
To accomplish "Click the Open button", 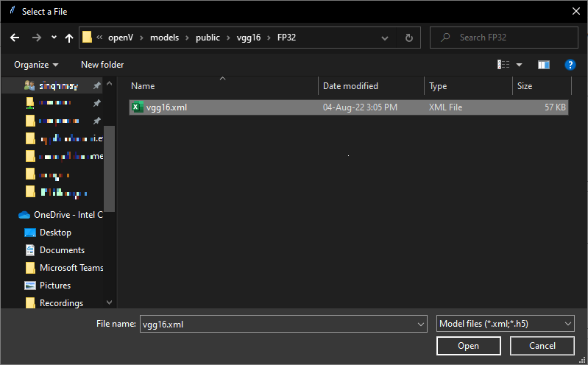I will [468, 345].
